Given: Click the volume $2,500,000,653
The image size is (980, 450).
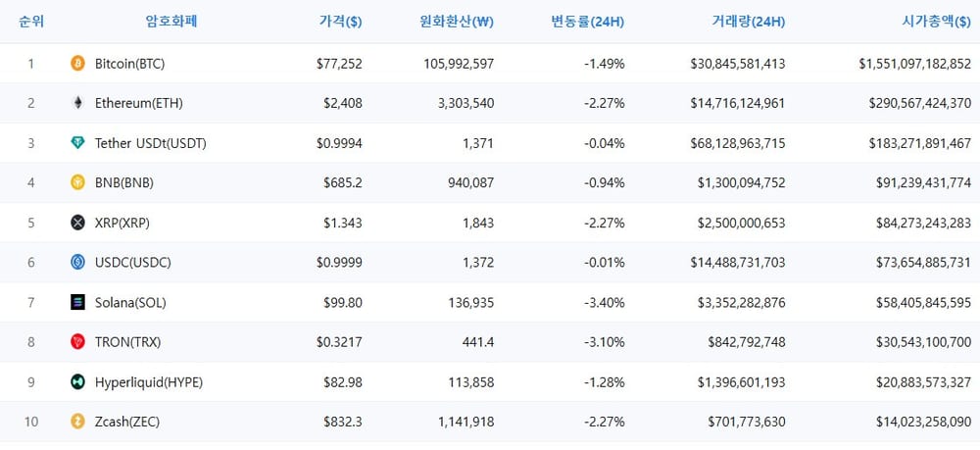Looking at the screenshot, I should [x=742, y=223].
